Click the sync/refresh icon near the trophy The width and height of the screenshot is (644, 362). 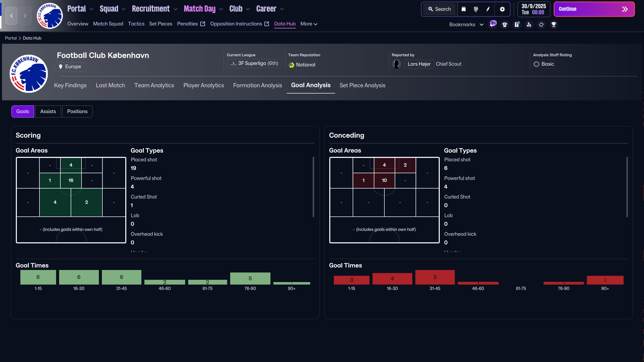click(x=541, y=24)
